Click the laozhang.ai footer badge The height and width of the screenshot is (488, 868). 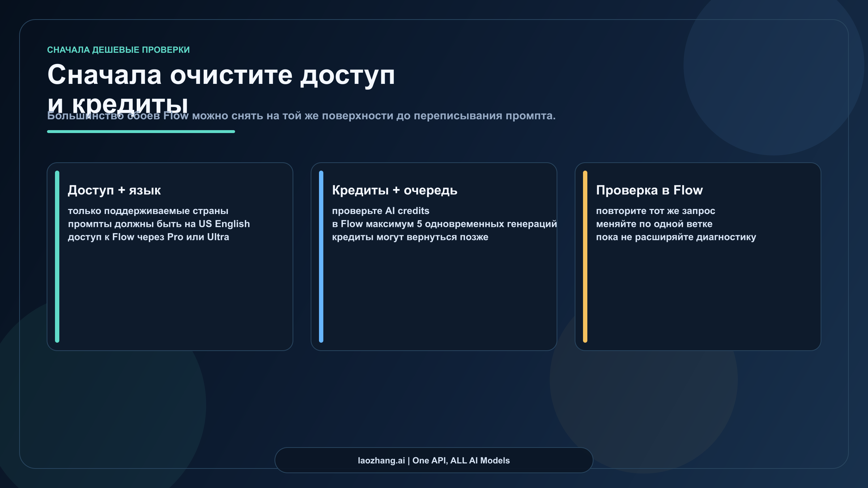[x=433, y=461]
